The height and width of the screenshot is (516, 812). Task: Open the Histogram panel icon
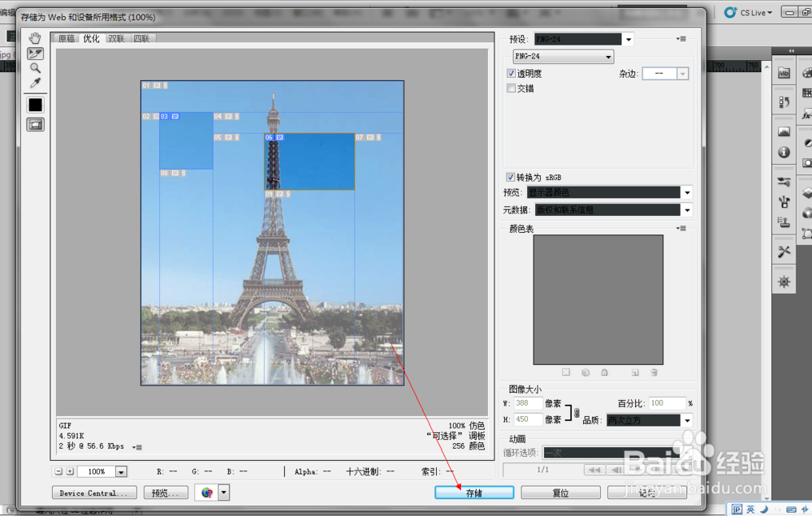[x=784, y=132]
